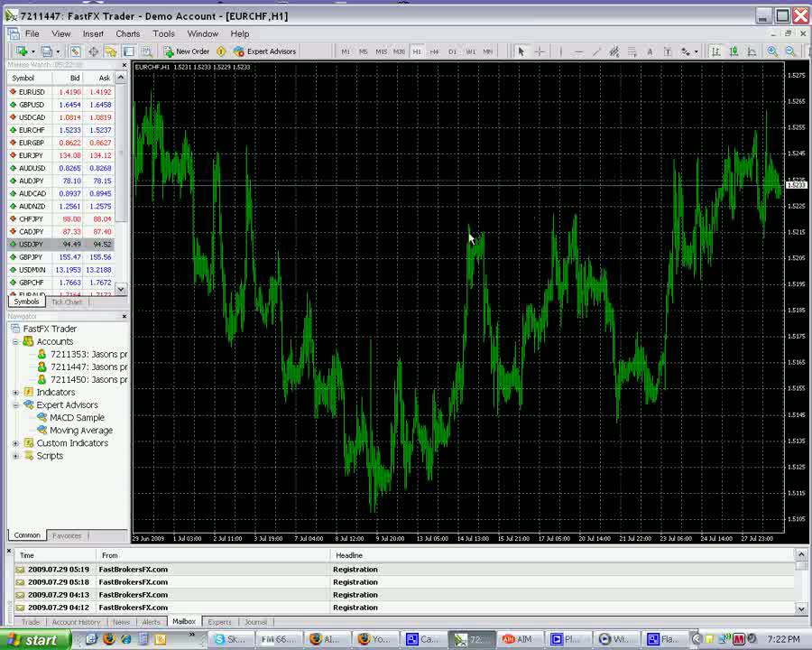This screenshot has width=812, height=650.
Task: Open the Insert menu
Action: pyautogui.click(x=93, y=33)
